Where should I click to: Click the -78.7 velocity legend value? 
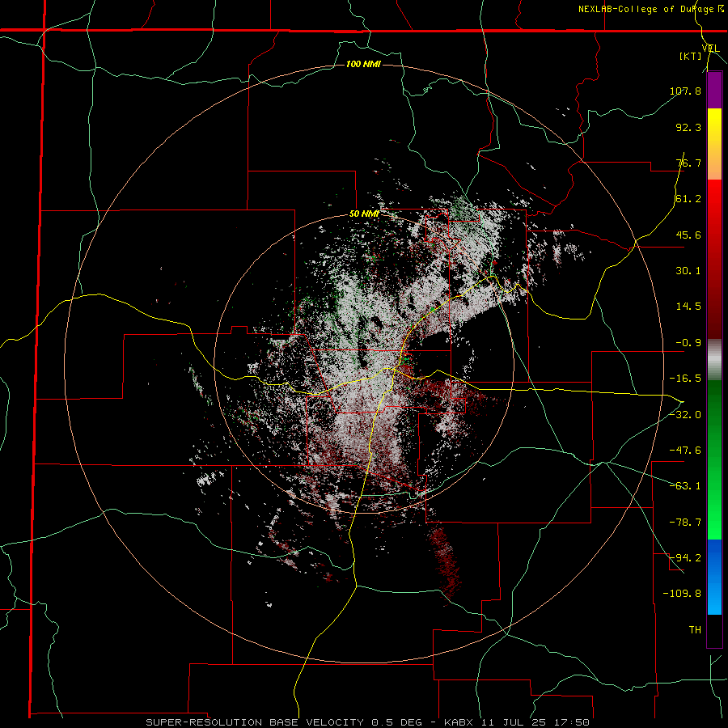(685, 523)
